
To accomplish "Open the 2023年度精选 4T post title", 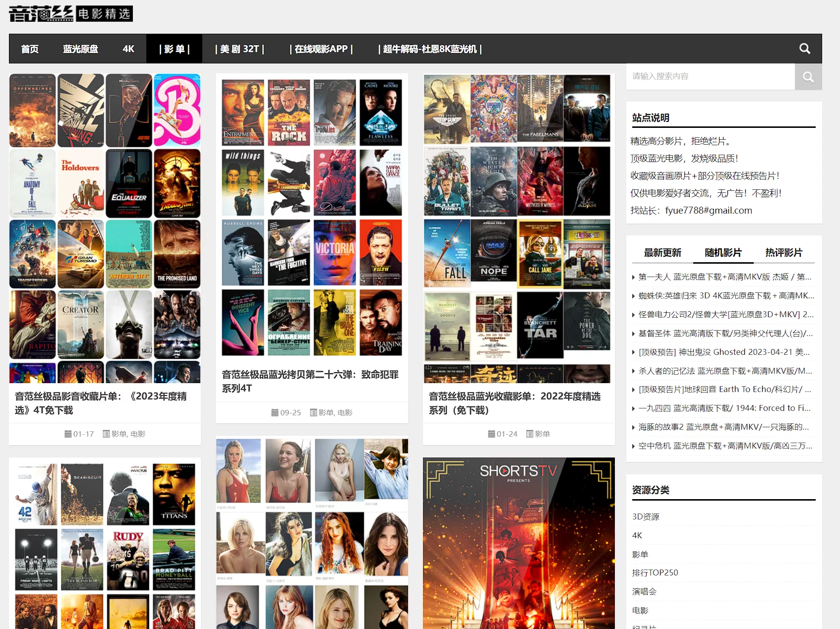I will [101, 403].
